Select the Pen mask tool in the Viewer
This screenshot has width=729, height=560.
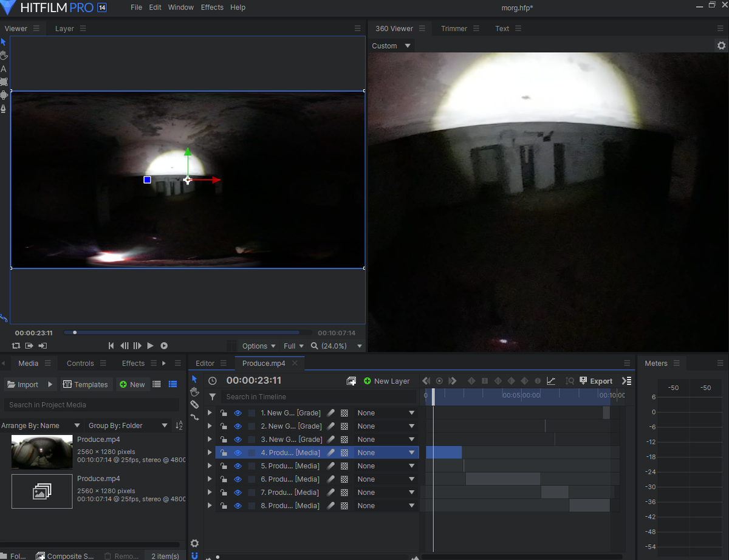click(x=4, y=109)
